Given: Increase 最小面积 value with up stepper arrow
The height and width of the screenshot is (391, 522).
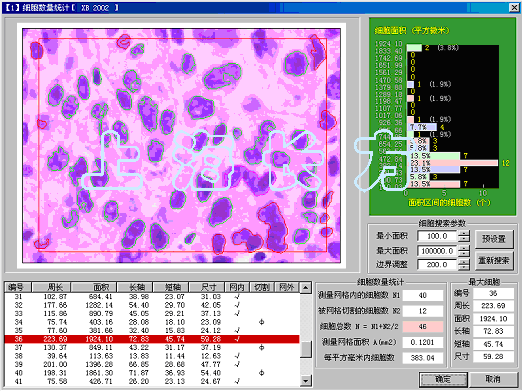Looking at the screenshot, I should click(x=464, y=233).
